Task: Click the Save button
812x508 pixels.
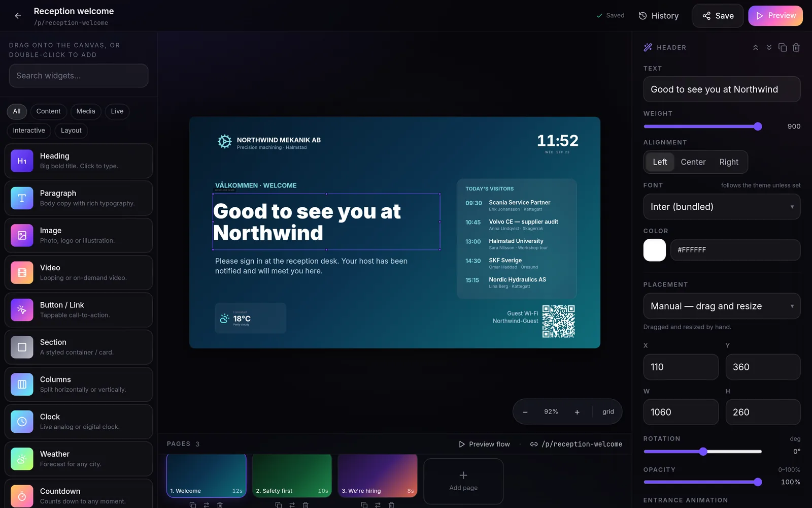Action: [718, 16]
